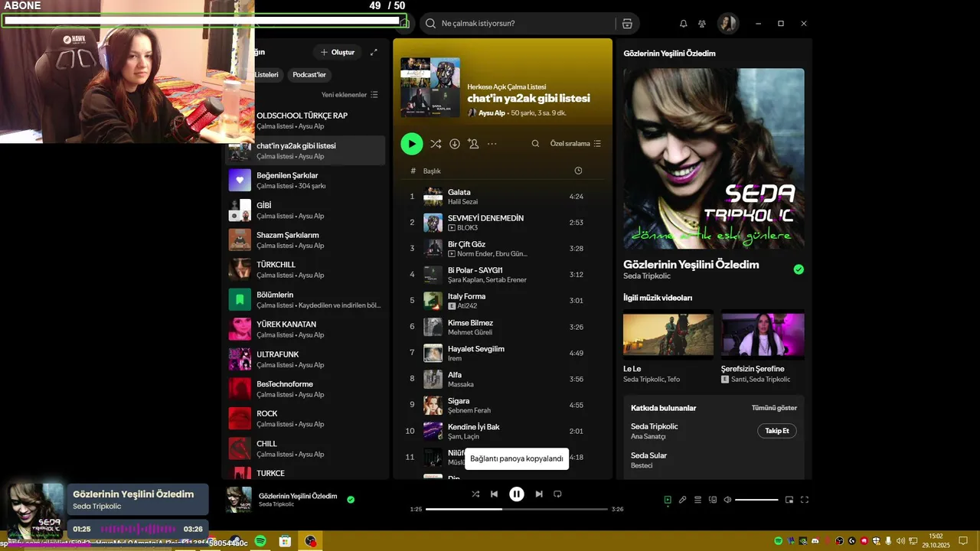
Task: Click the Seda Tripkolic album cover in right panel
Action: click(714, 158)
